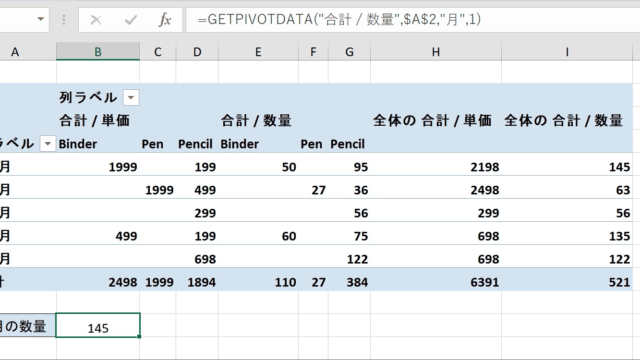640x360 pixels.
Task: Select column I header
Action: pos(567,52)
